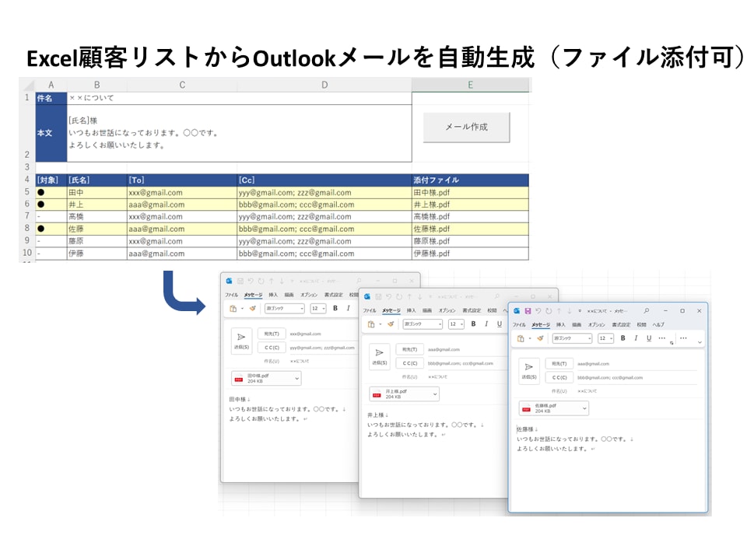Click the Send button in the 井上様 mail

[x=380, y=357]
